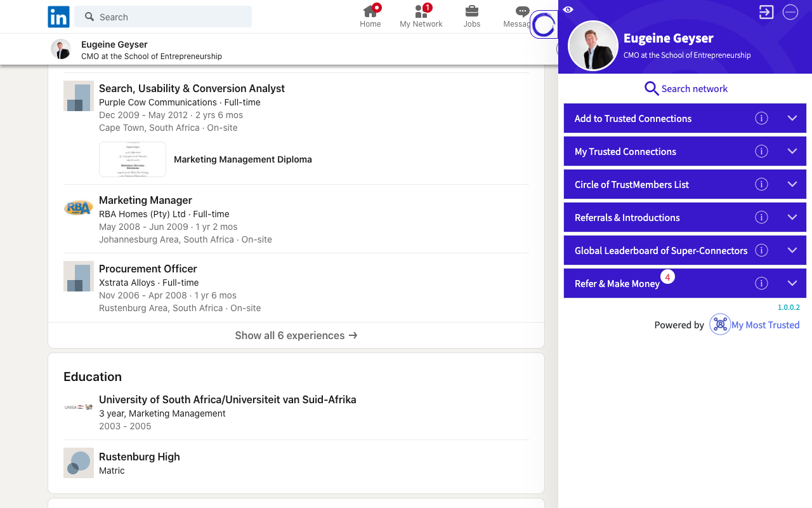Open University of South Africa education entry
812x508 pixels.
point(228,399)
